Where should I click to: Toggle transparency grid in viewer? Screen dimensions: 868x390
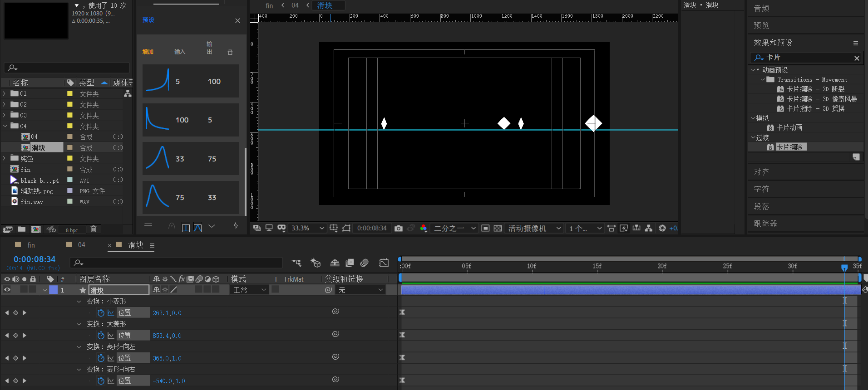coord(498,228)
